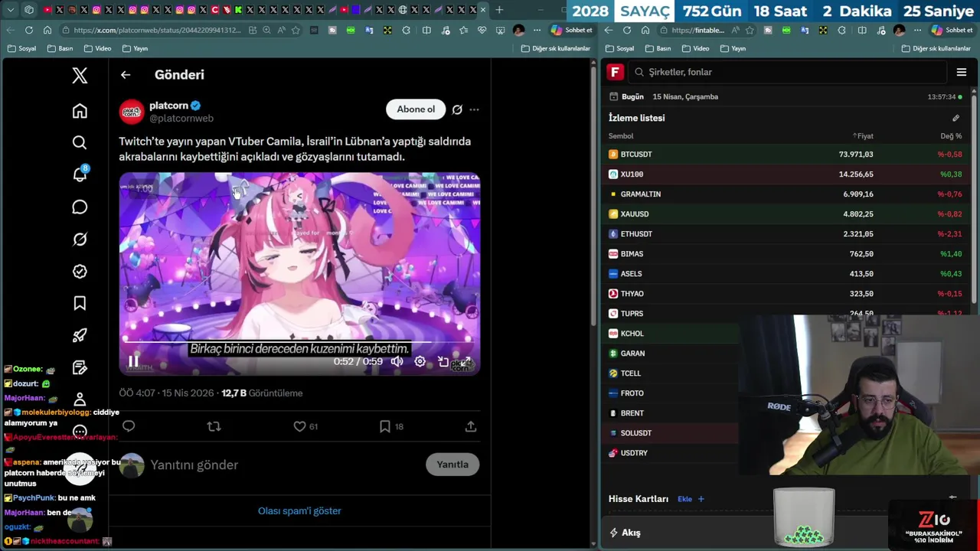Pause the tweet video
The height and width of the screenshot is (551, 980).
[133, 361]
